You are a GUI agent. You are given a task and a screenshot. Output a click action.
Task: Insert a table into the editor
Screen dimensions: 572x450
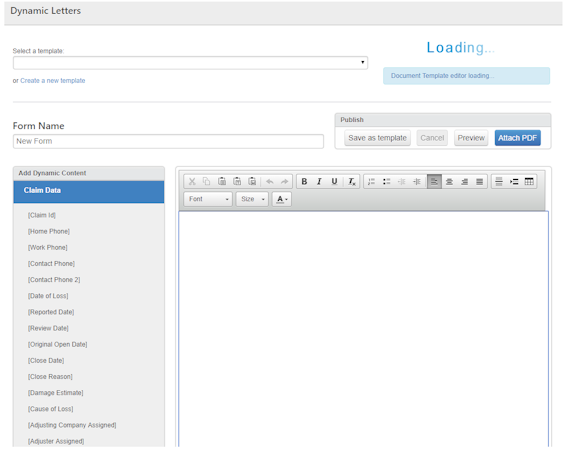pos(529,181)
